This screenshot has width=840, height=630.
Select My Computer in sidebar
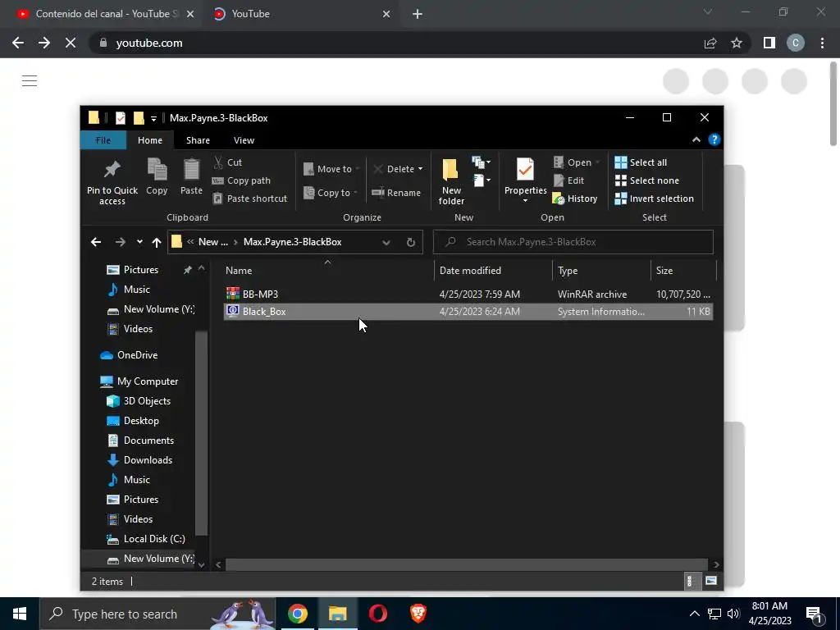[x=139, y=381]
